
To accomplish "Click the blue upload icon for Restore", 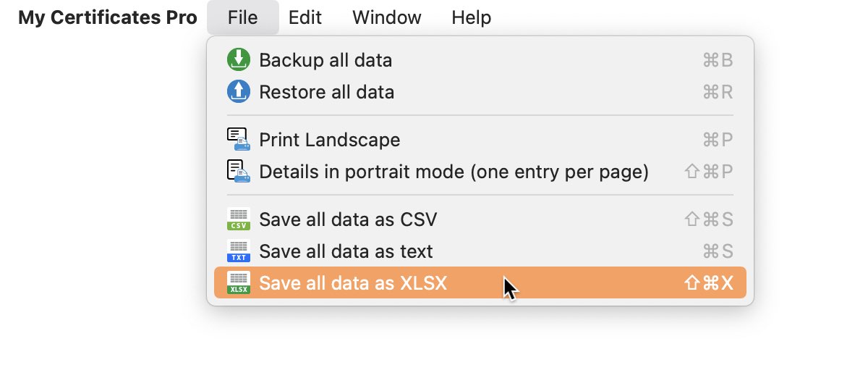I will coord(238,91).
